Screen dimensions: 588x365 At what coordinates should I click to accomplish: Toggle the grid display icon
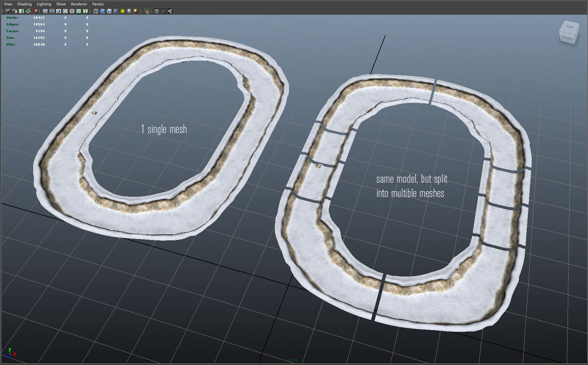tap(45, 11)
